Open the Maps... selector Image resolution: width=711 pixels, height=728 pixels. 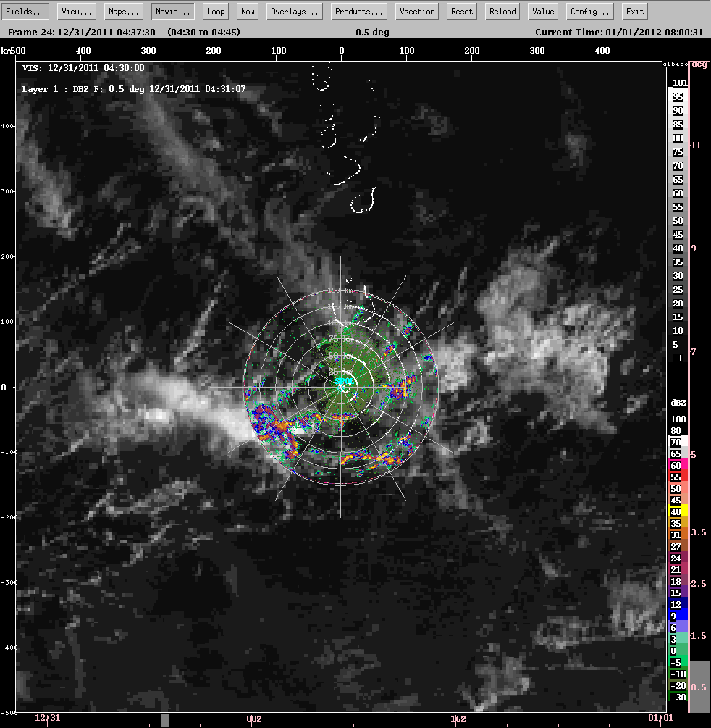(124, 12)
